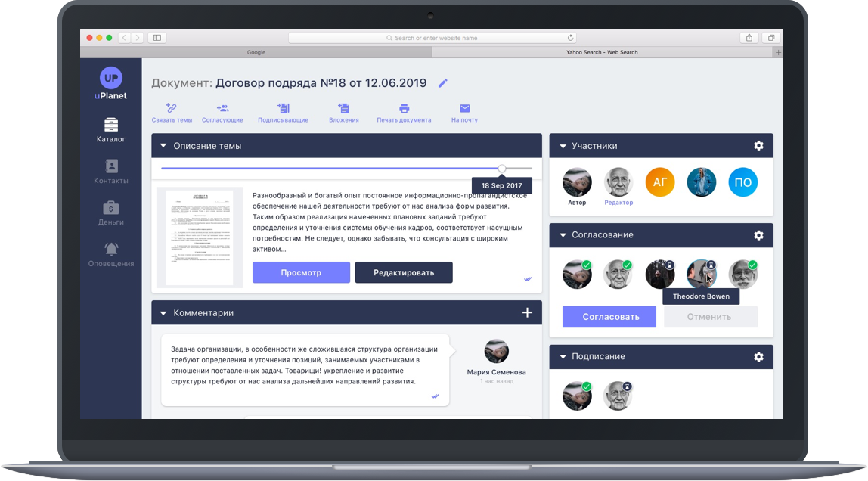868x481 pixels.
Task: Open Каталог in the sidebar
Action: [111, 130]
